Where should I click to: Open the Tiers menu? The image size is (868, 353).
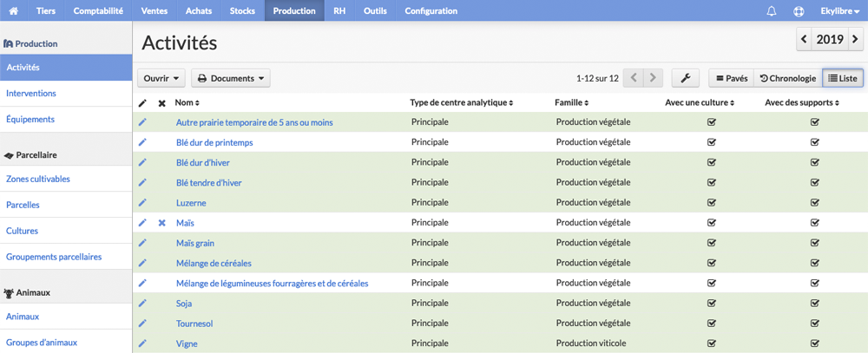(46, 10)
